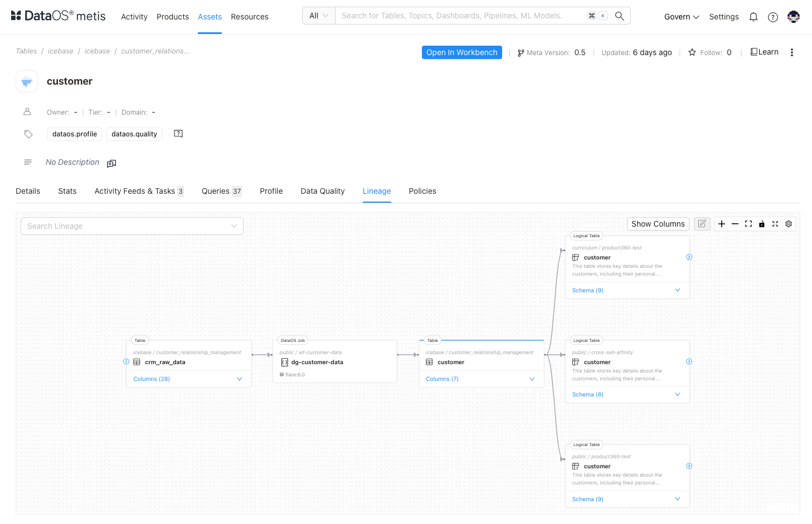812x524 pixels.
Task: Expand downstream of the curriculum customer node
Action: 689,257
